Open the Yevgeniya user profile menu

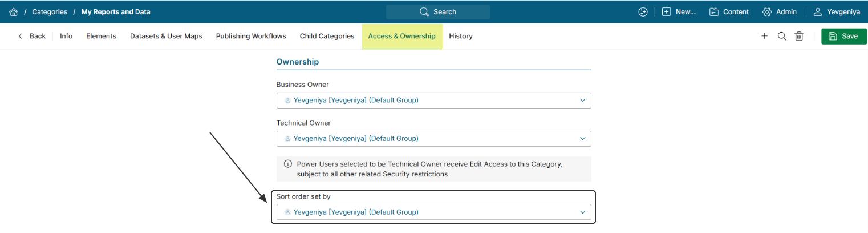tap(837, 12)
